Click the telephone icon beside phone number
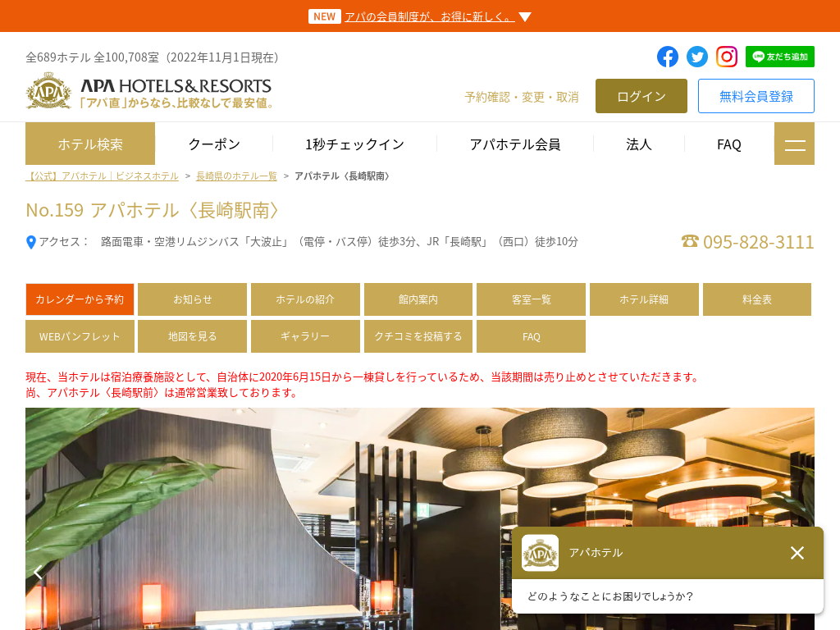840x630 pixels. point(690,241)
